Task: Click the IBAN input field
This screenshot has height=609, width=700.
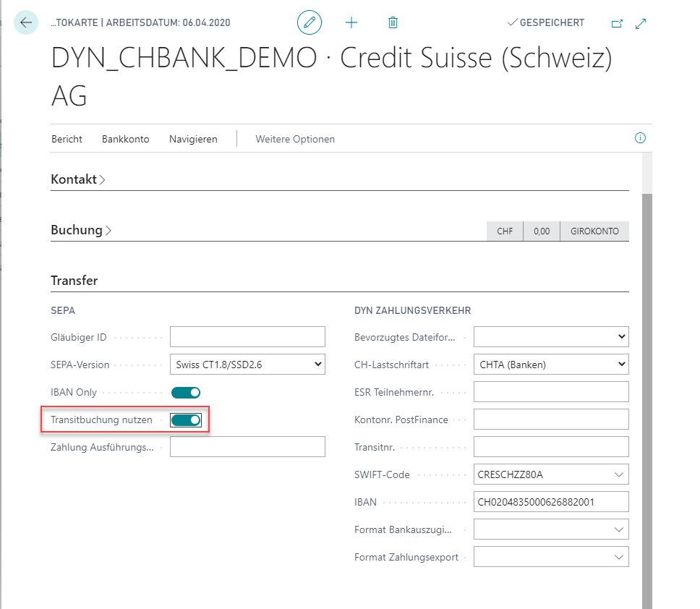Action: (550, 502)
